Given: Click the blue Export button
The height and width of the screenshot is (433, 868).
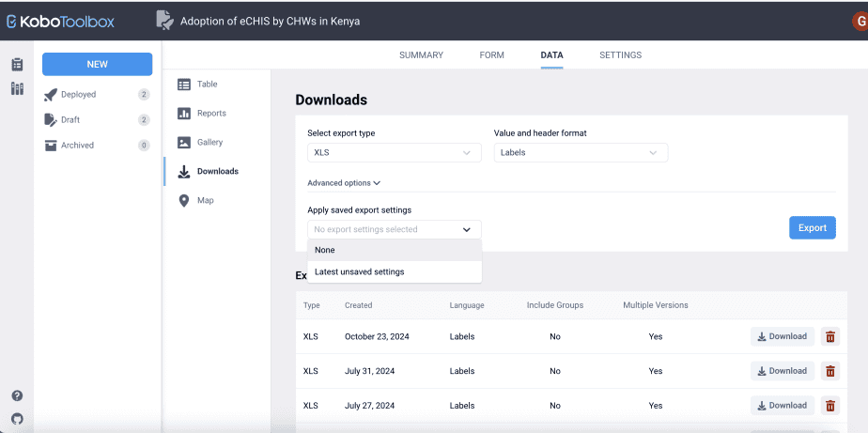Looking at the screenshot, I should pyautogui.click(x=812, y=227).
